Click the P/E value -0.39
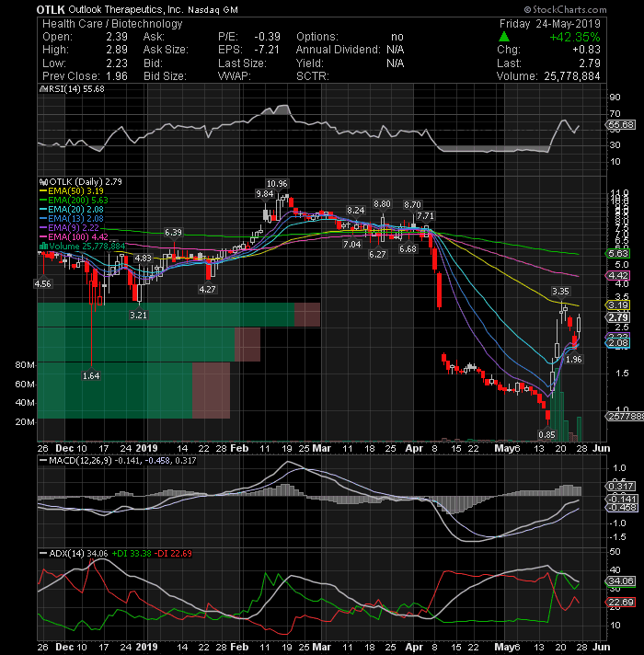The image size is (644, 655). (268, 37)
